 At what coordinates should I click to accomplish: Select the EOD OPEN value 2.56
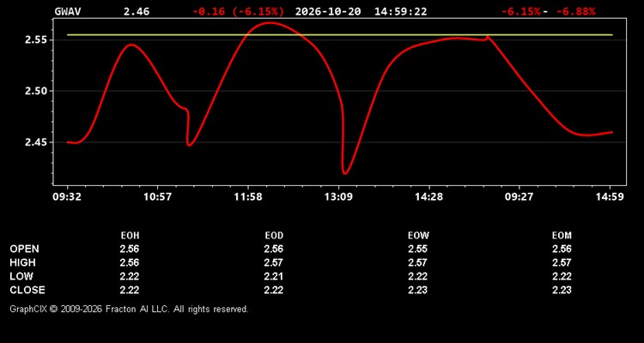click(x=274, y=249)
